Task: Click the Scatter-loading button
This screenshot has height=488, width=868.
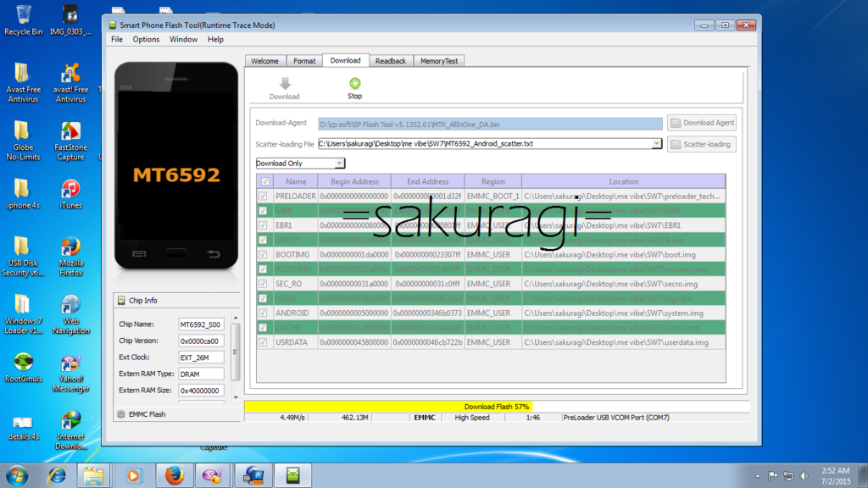Action: click(702, 144)
